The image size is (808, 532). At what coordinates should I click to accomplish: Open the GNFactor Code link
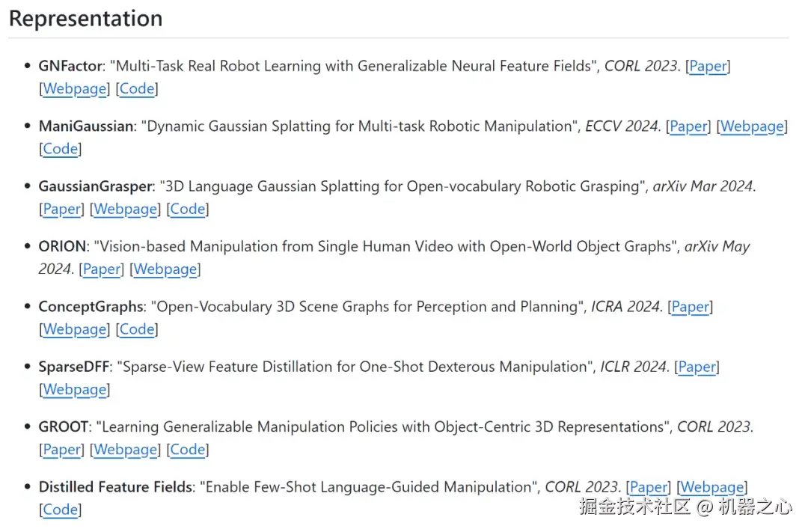[x=137, y=89]
